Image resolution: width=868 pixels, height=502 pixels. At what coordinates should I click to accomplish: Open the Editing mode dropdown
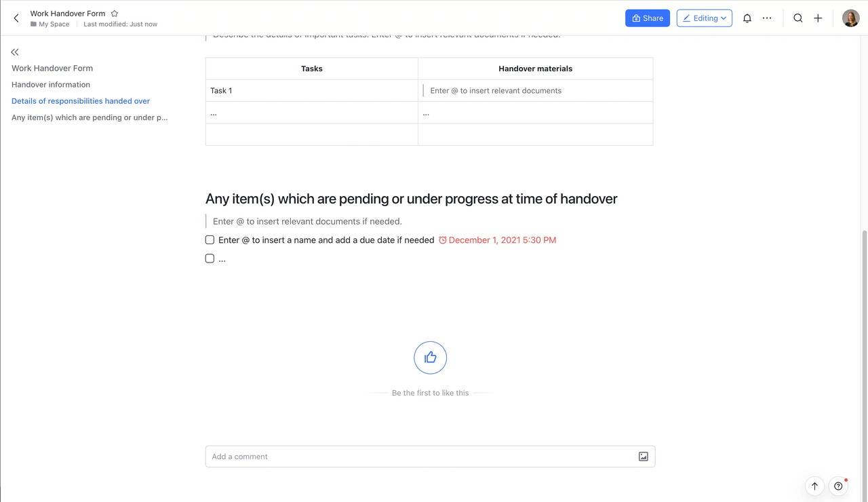coord(705,18)
